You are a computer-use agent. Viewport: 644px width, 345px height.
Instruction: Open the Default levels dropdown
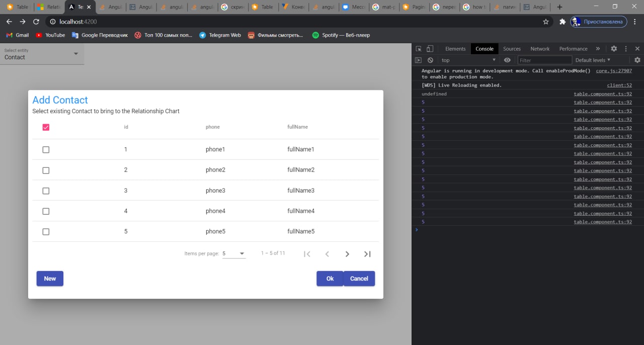[x=593, y=60]
